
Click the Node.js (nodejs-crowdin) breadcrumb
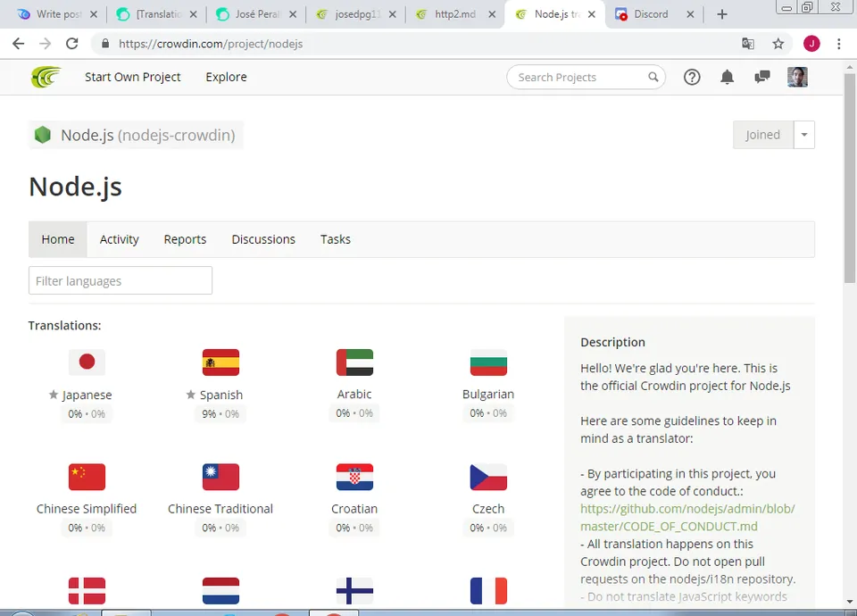pos(136,135)
